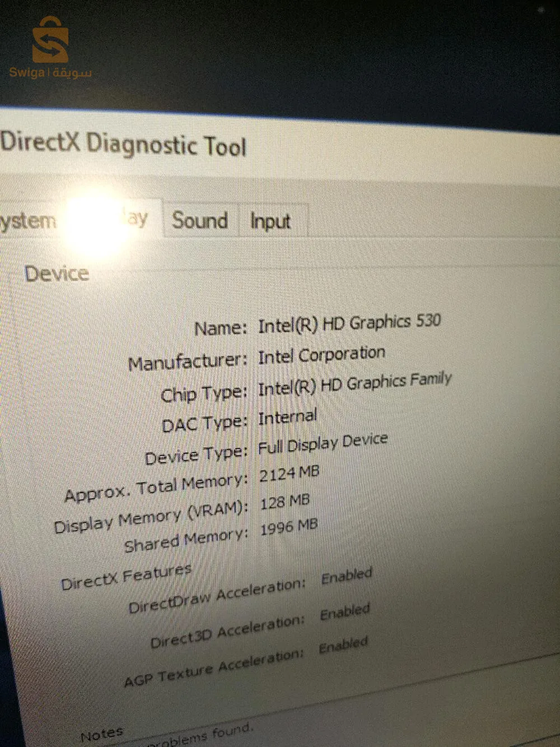560x747 pixels.
Task: Click the 'Shared Memory:' label
Action: coord(186,541)
